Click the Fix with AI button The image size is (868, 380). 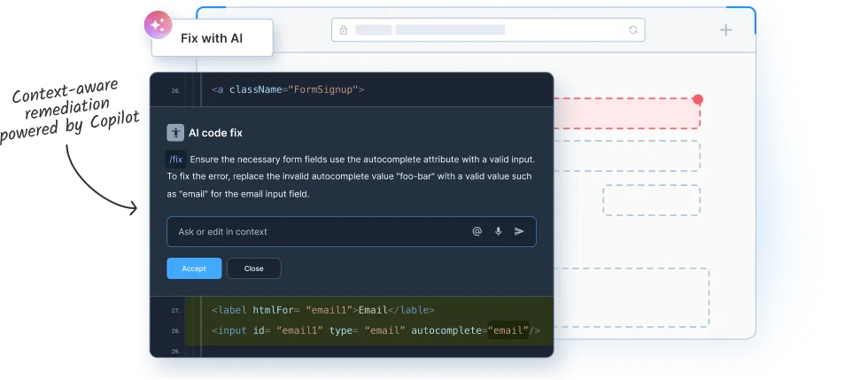(x=212, y=38)
